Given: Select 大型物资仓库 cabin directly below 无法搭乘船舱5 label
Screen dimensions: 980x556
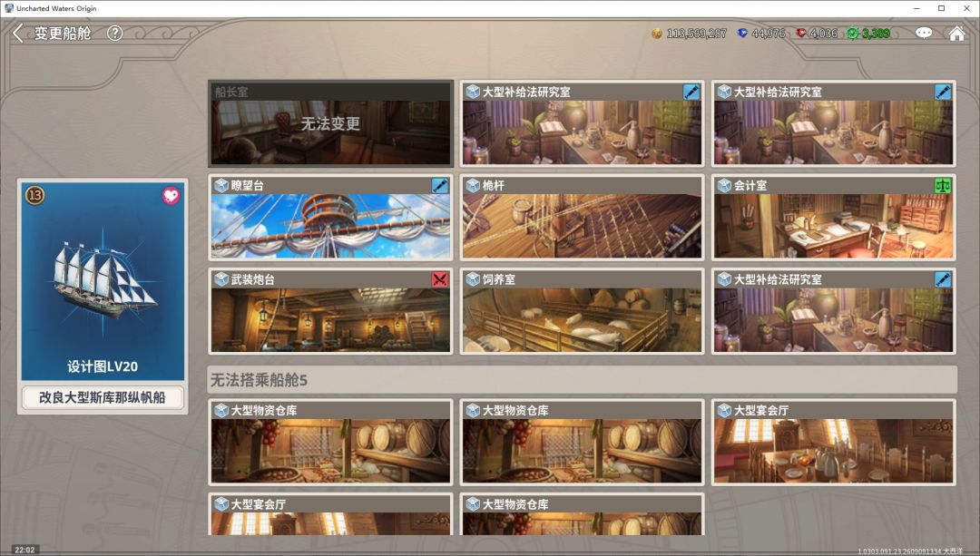Looking at the screenshot, I should tap(330, 443).
